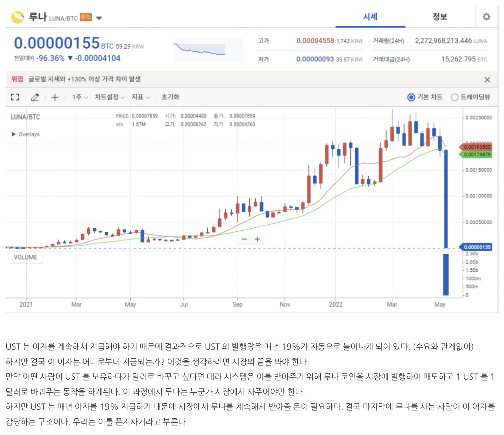Click the 저가 value 0.00000093
Viewport: 504px width, 435px height.
point(315,59)
